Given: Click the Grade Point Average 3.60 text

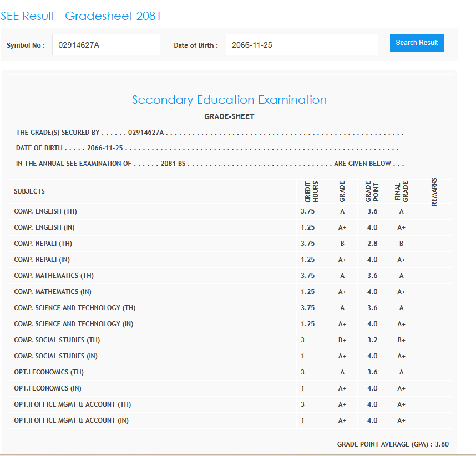Looking at the screenshot, I should coord(393,444).
